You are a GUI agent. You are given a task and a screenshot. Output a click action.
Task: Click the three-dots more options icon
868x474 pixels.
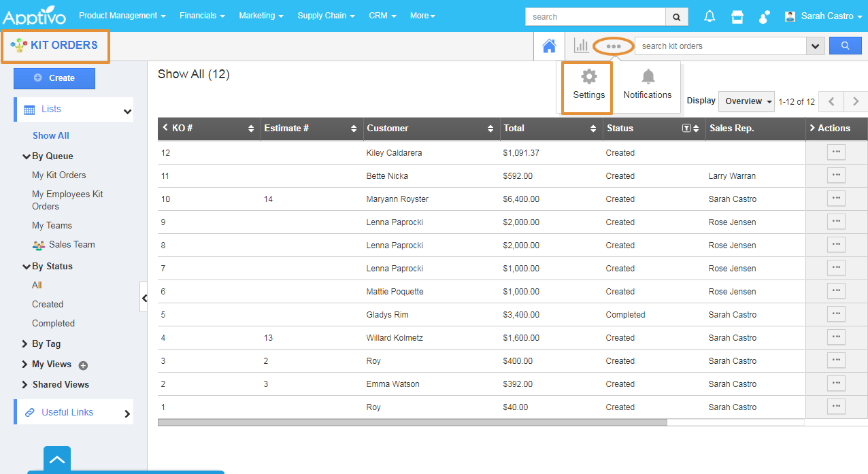(x=614, y=46)
